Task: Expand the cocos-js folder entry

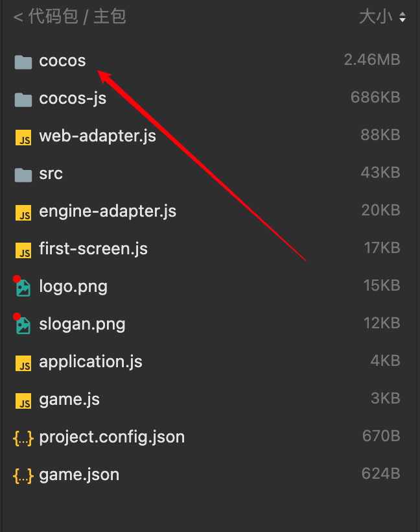Action: (x=73, y=99)
